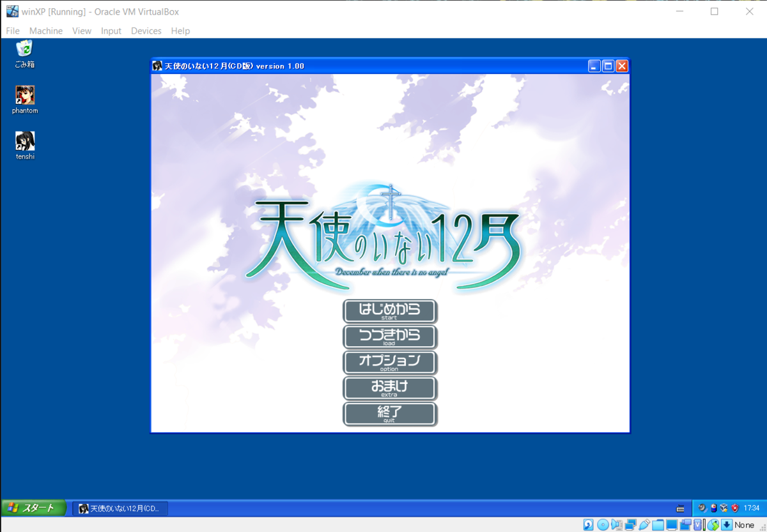Click the shared folders status icon

pos(658,525)
